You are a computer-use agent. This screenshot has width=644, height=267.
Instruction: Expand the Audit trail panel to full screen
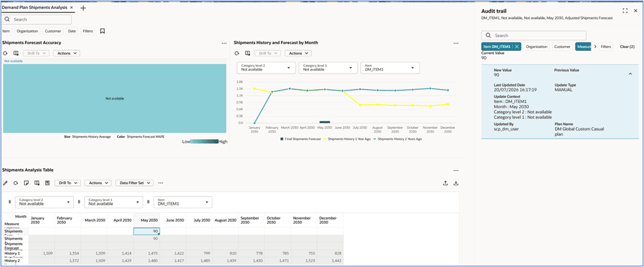pyautogui.click(x=625, y=11)
